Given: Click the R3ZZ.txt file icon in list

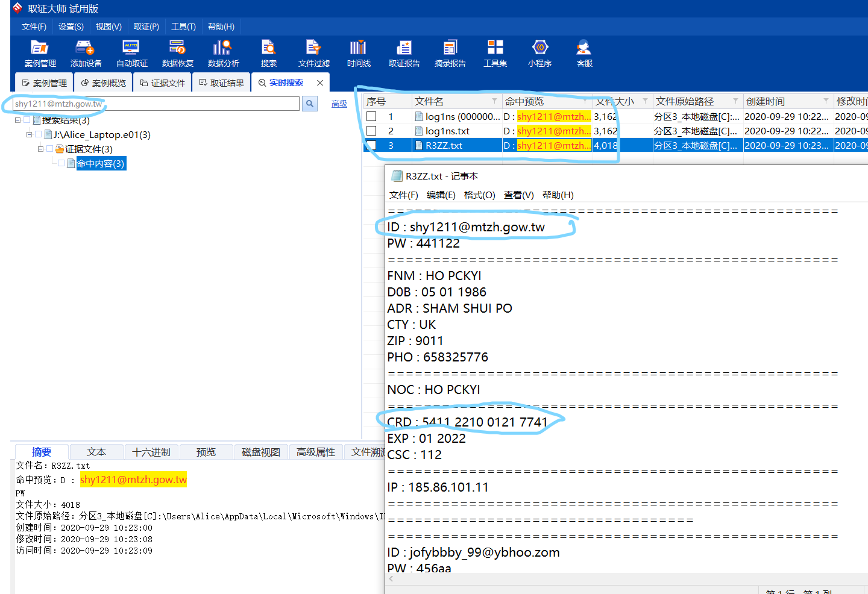Looking at the screenshot, I should [419, 145].
